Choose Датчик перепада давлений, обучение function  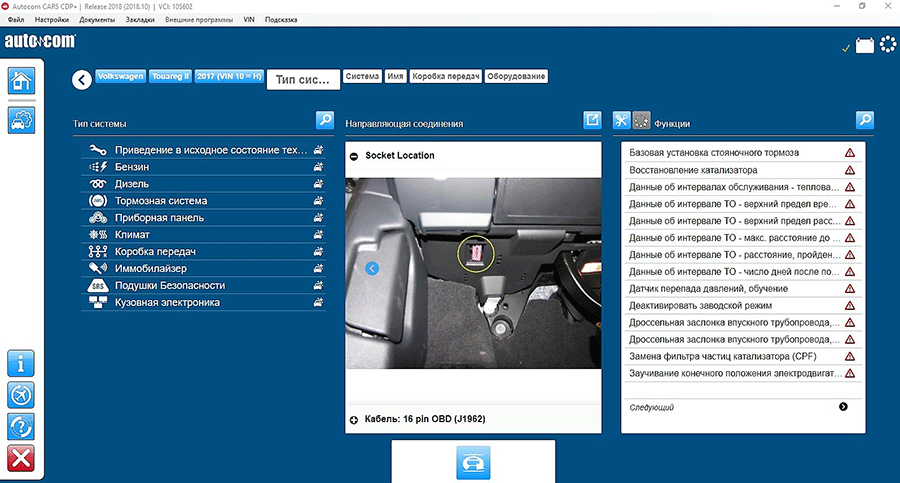[743, 289]
